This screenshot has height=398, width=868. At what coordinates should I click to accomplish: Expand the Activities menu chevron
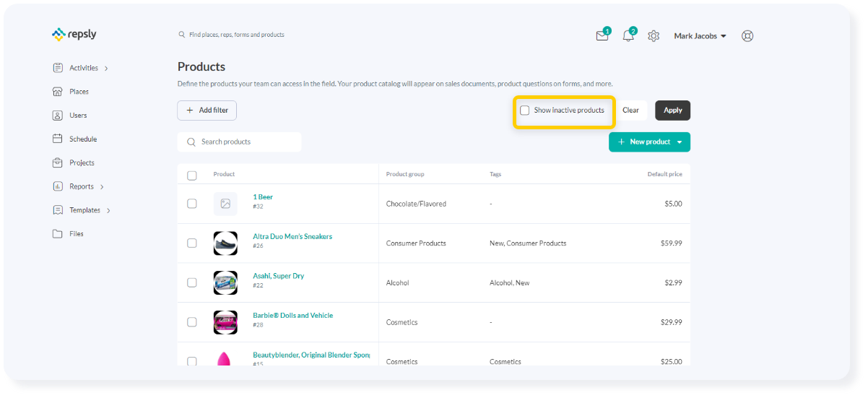pos(106,69)
